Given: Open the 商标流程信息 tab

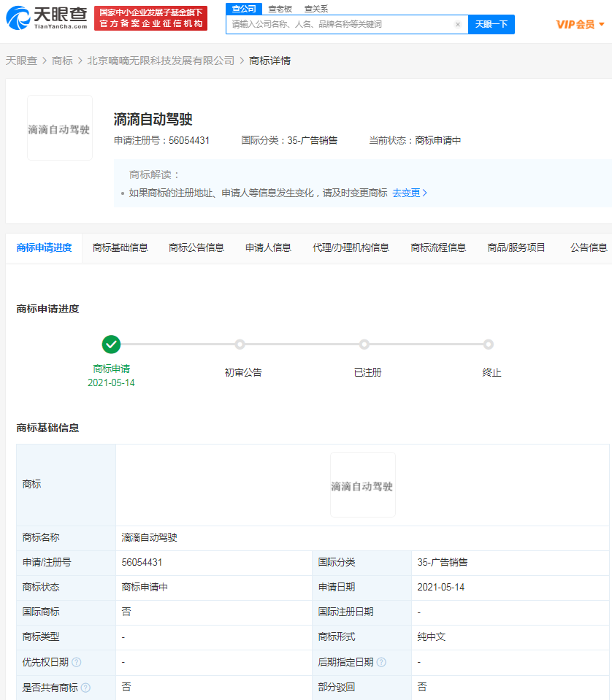Looking at the screenshot, I should (x=437, y=247).
